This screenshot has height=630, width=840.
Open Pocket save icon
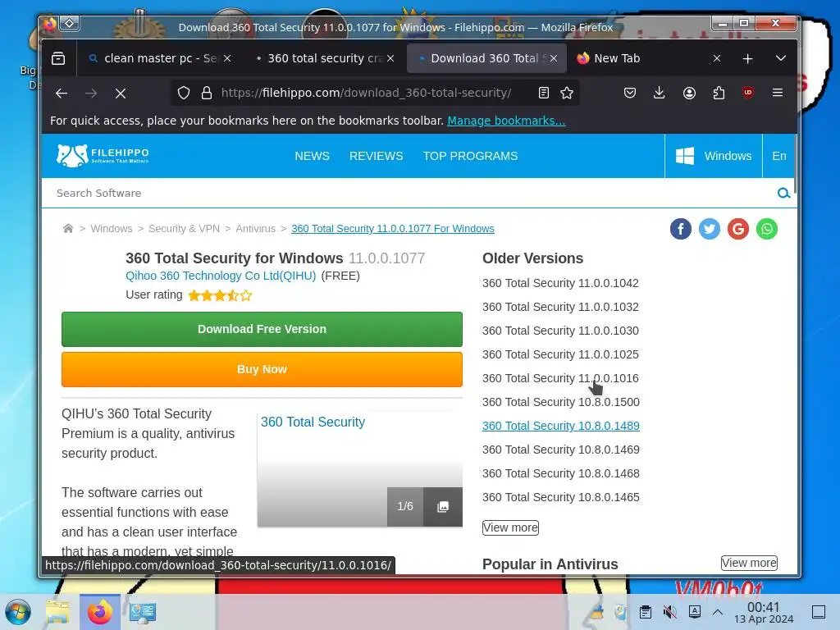point(630,93)
